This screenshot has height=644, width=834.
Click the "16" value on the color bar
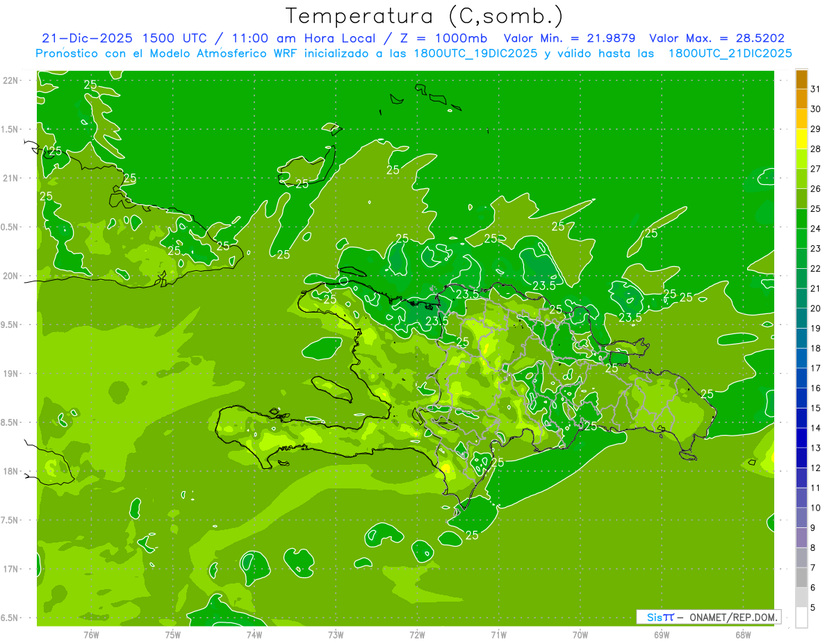point(816,388)
